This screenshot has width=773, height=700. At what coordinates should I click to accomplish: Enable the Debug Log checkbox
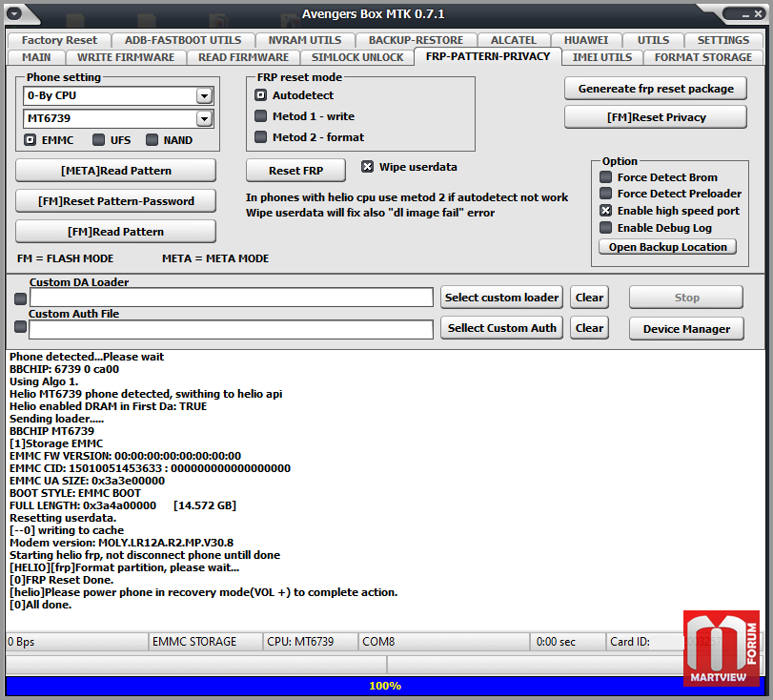coord(606,228)
